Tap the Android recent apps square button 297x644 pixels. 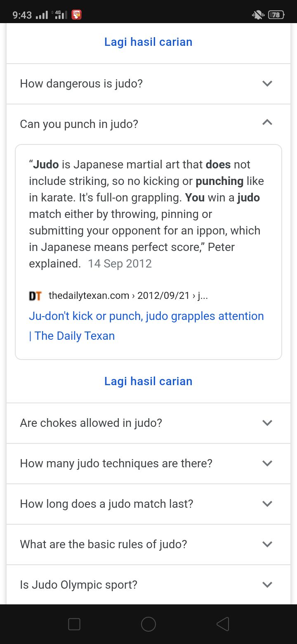pos(74,624)
